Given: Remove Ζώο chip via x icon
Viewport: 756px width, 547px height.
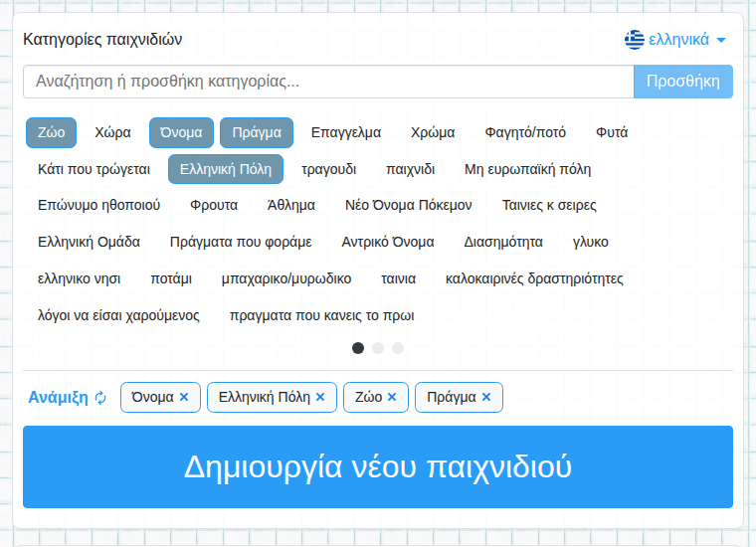Looking at the screenshot, I should 392,397.
